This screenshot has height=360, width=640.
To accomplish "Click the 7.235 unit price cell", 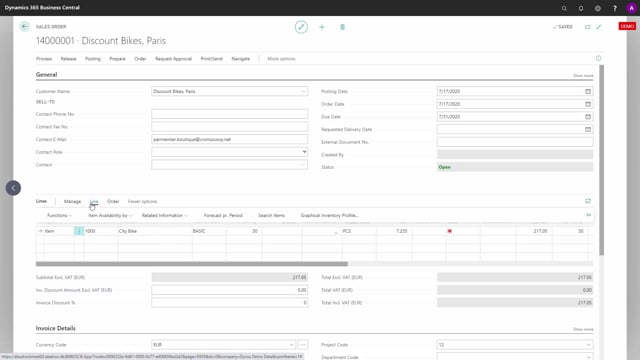I will point(394,231).
